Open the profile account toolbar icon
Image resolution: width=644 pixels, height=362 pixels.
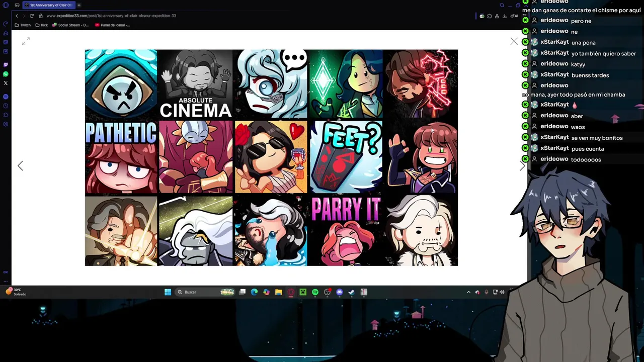(497, 16)
